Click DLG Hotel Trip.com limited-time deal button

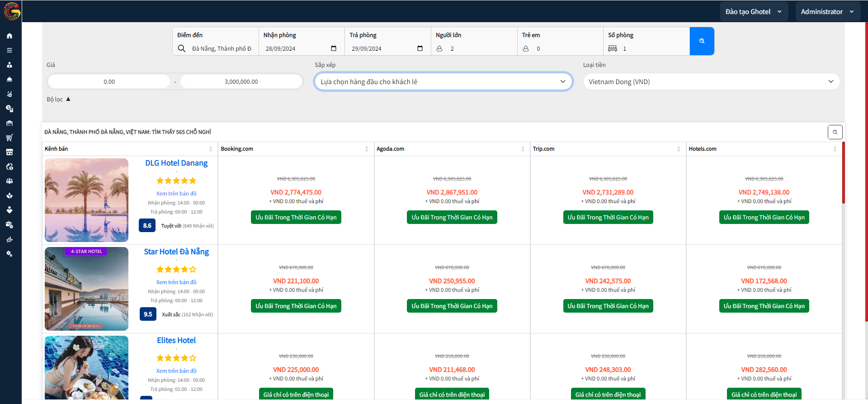coord(608,217)
